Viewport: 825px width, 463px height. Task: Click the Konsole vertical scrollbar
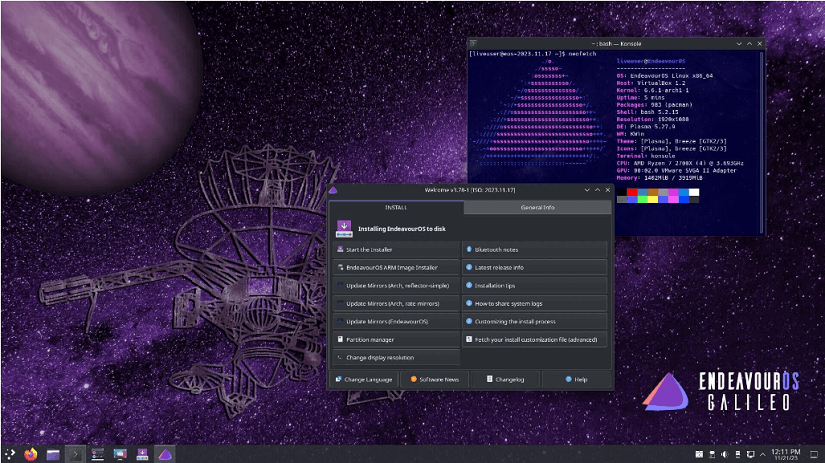(761, 142)
